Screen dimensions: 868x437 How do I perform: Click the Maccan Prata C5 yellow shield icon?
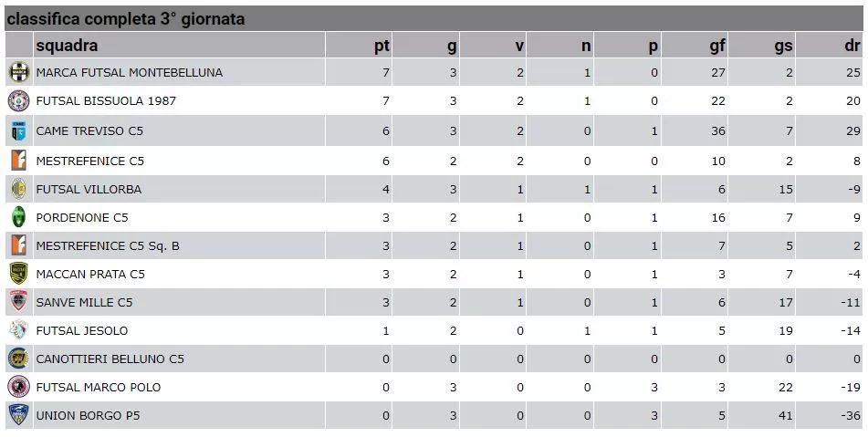click(19, 274)
